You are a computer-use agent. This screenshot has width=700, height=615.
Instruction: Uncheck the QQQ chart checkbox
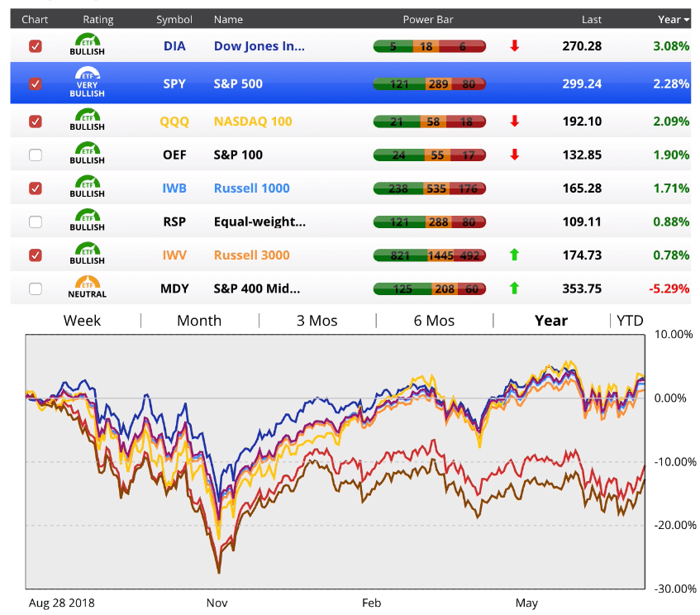pyautogui.click(x=36, y=121)
